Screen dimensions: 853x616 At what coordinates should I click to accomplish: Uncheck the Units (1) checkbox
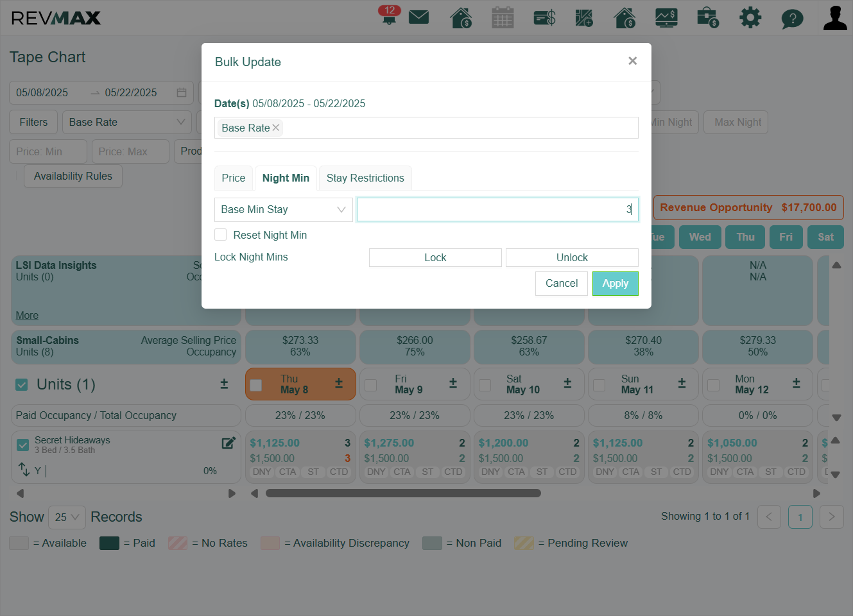(x=22, y=384)
